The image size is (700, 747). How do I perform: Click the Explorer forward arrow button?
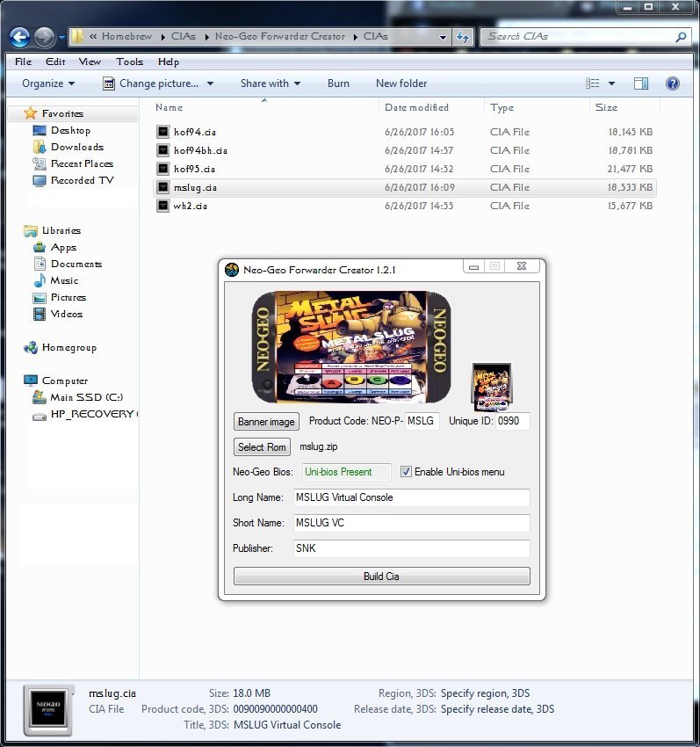coord(44,37)
